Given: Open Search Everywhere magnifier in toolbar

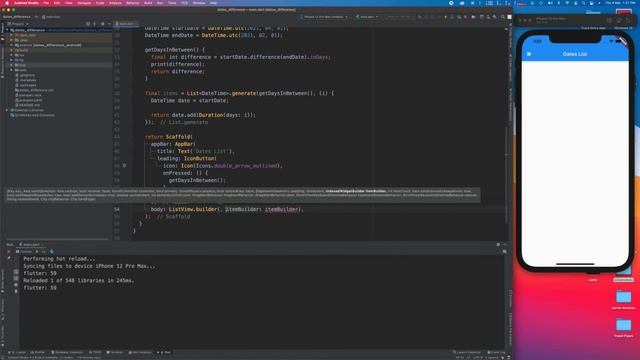Looking at the screenshot, I should (x=503, y=17).
